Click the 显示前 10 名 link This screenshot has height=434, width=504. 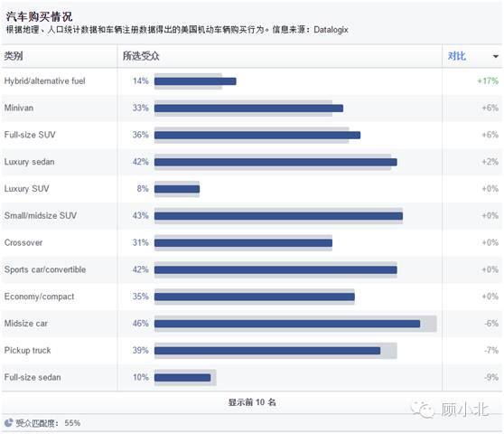coord(252,402)
